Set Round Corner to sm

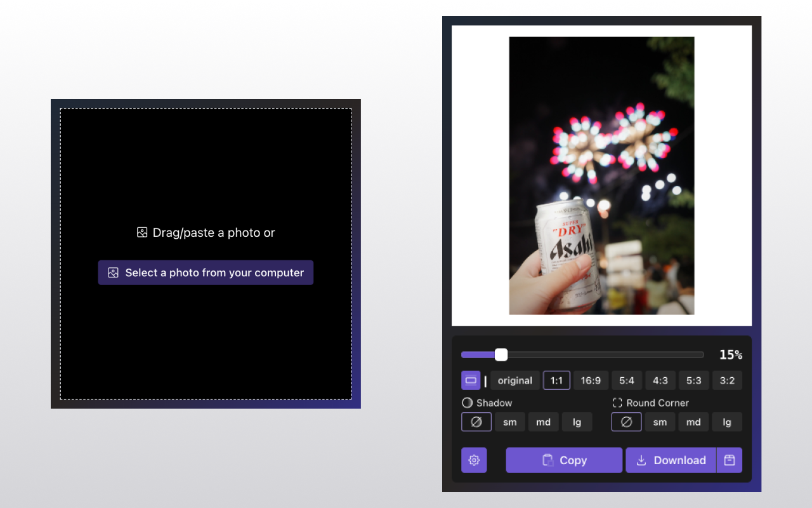click(660, 422)
